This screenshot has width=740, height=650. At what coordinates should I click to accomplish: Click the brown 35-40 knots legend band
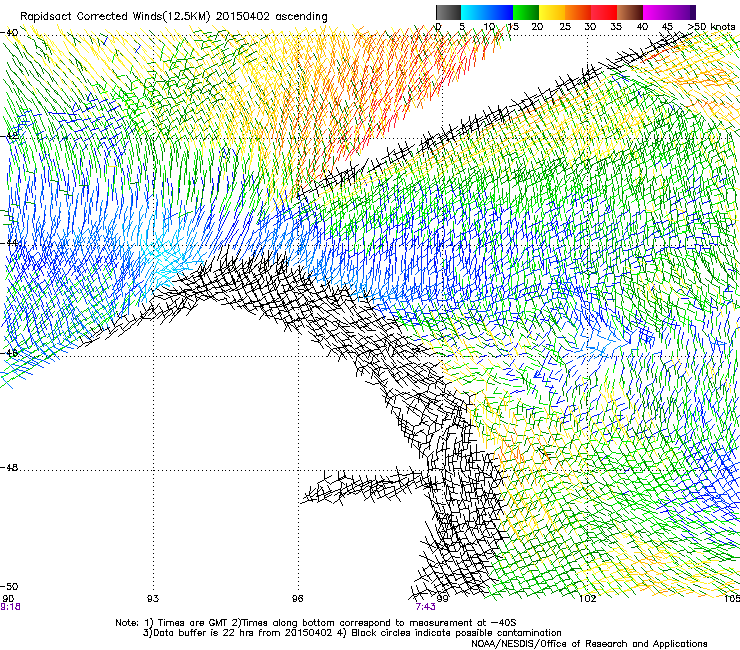(630, 12)
